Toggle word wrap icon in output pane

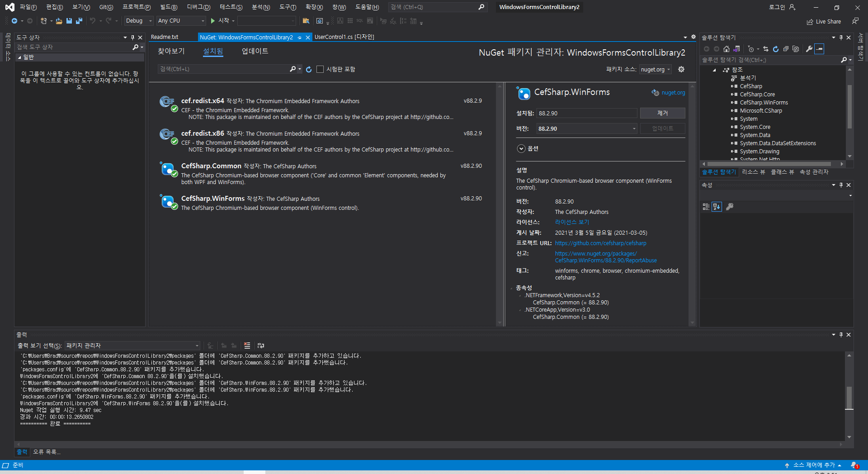click(x=261, y=346)
